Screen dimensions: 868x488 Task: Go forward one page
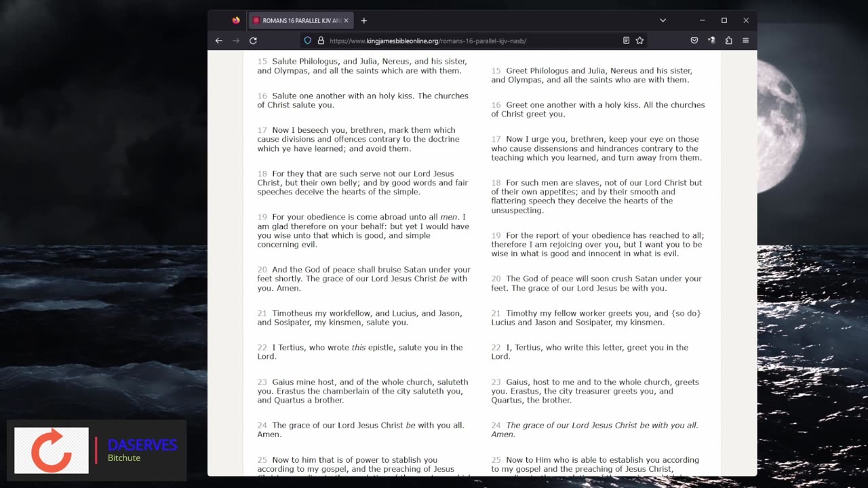pyautogui.click(x=236, y=41)
